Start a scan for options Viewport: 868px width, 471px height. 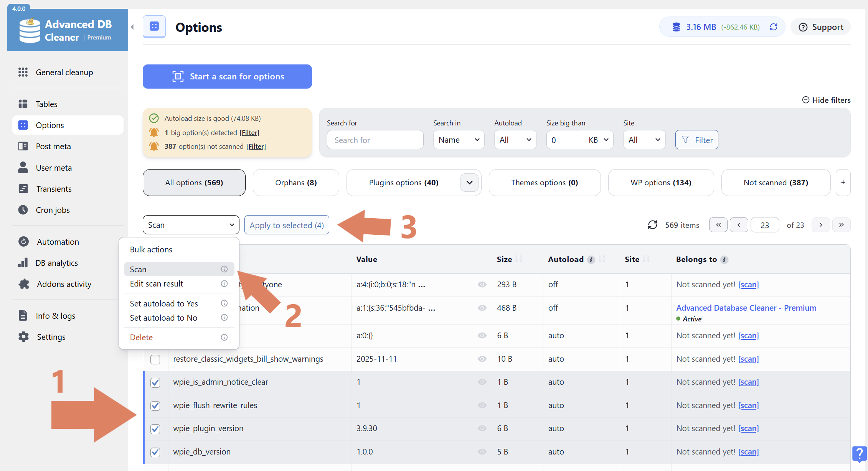point(227,77)
